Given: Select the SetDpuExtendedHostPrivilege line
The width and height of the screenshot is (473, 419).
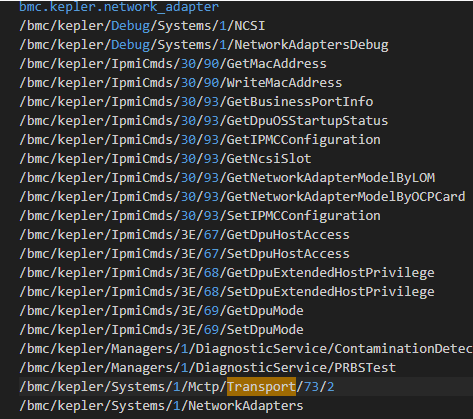Looking at the screenshot, I should click(227, 292).
